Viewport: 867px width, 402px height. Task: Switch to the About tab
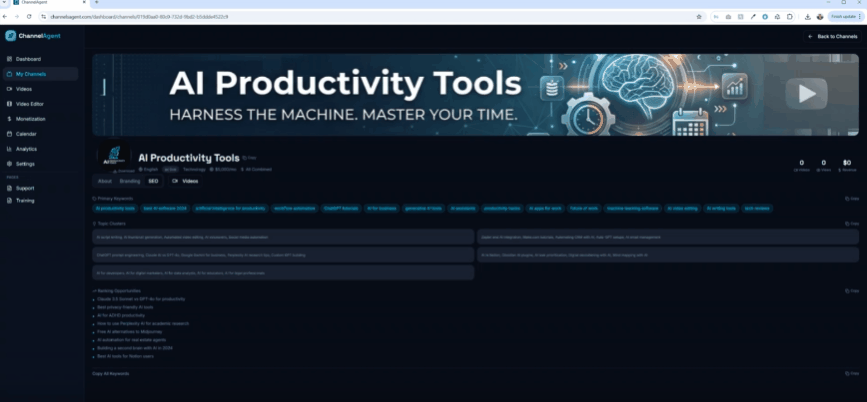pos(105,181)
